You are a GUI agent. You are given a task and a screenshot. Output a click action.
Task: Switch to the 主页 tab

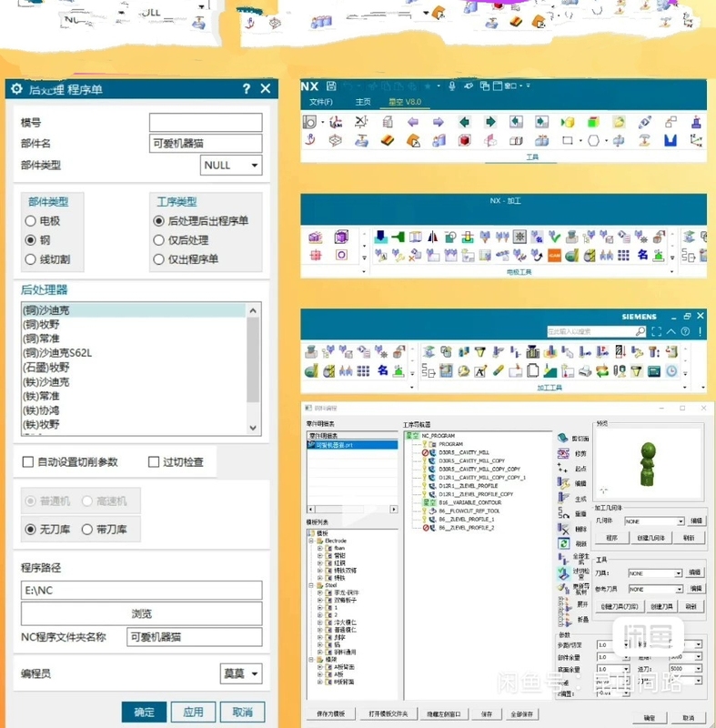(x=363, y=102)
